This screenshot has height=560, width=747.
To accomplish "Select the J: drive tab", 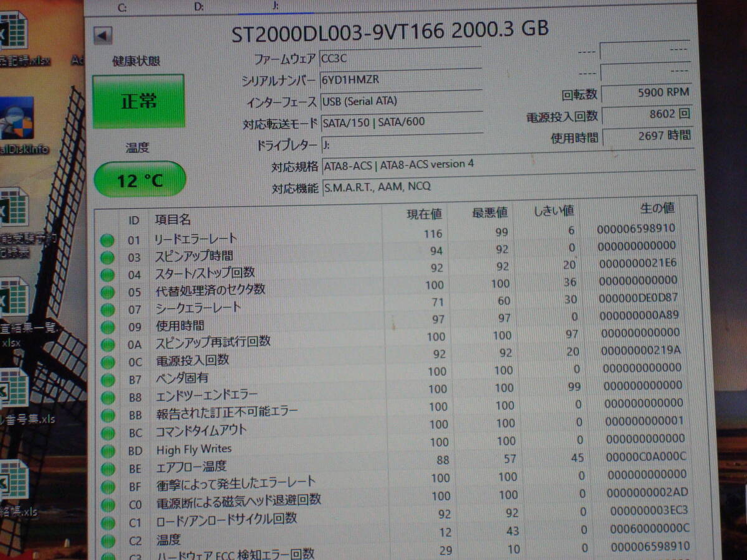I will click(275, 6).
